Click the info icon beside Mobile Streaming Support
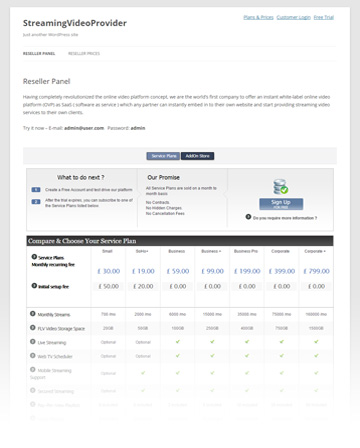360x448 pixels. pyautogui.click(x=33, y=370)
